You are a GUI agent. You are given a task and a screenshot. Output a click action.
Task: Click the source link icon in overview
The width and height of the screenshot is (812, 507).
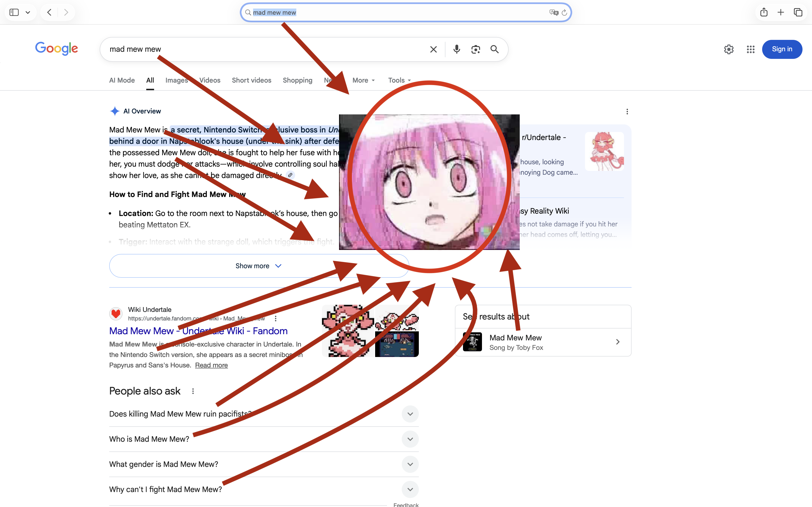[x=290, y=175]
